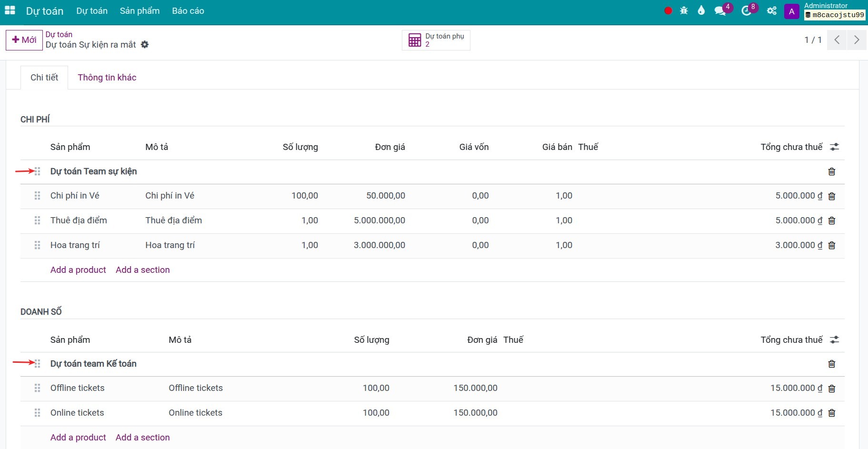Click the Dự toán breadcrumb link
The image size is (868, 449).
[x=59, y=34]
